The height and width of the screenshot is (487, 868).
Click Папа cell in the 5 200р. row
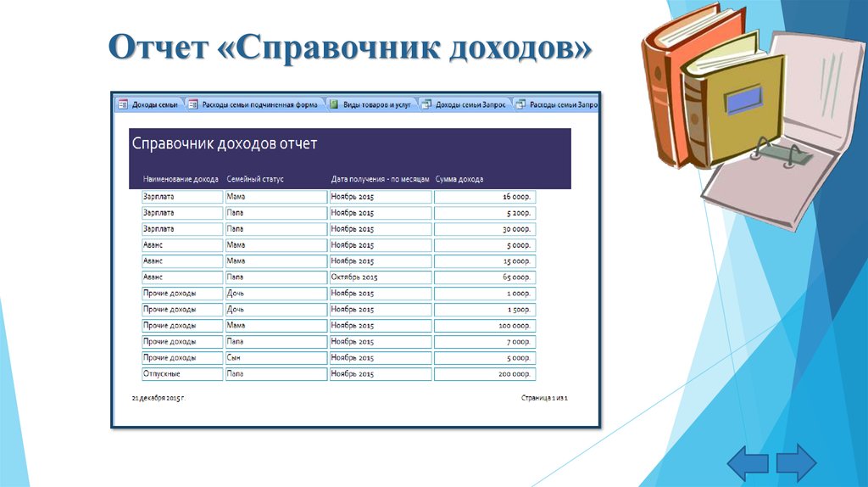pyautogui.click(x=276, y=213)
